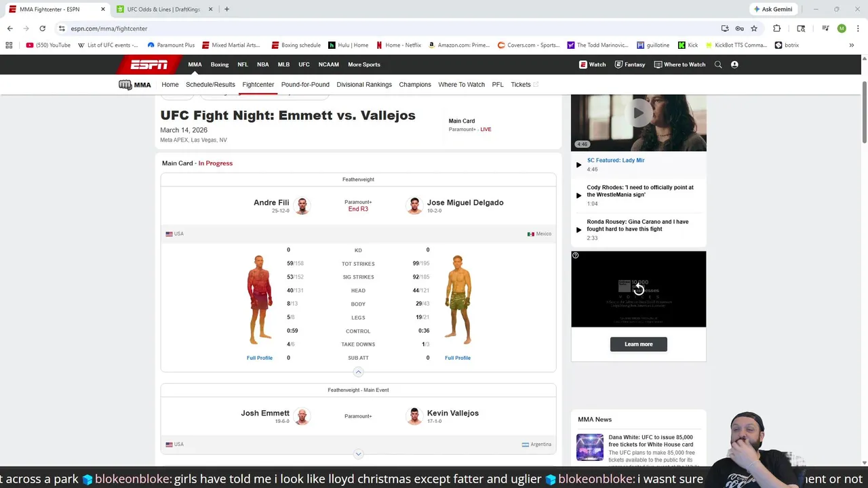Open a new browser tab
This screenshot has width=868, height=488.
(226, 9)
